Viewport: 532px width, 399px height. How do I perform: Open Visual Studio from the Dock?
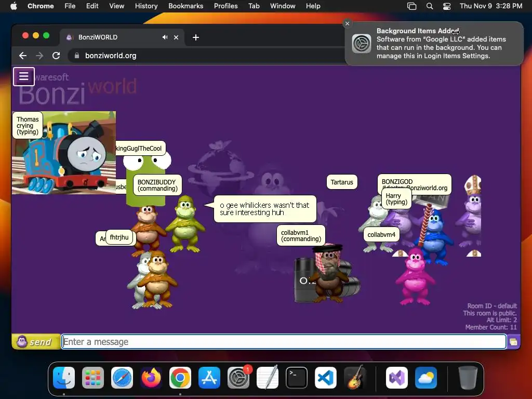[397, 378]
